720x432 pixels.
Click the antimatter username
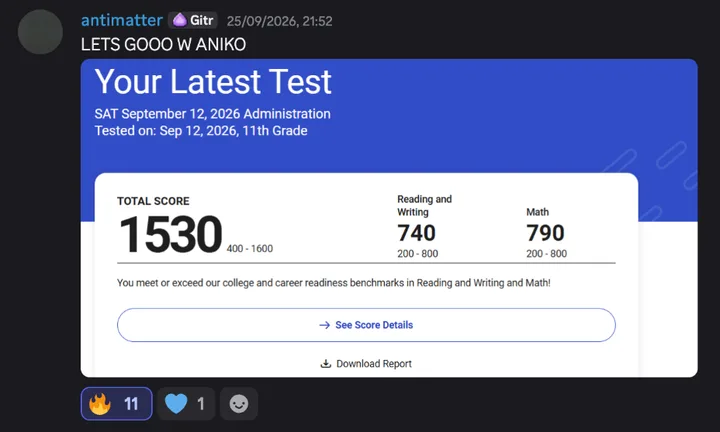(122, 20)
